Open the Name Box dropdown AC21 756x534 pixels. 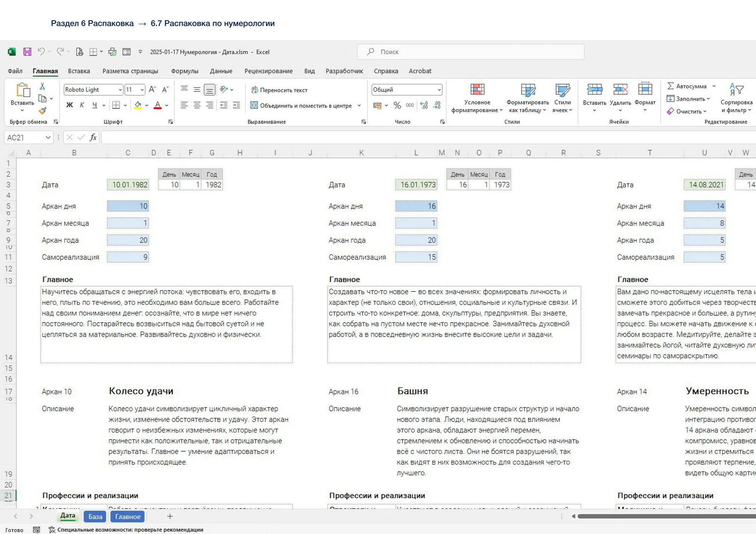[x=48, y=137]
